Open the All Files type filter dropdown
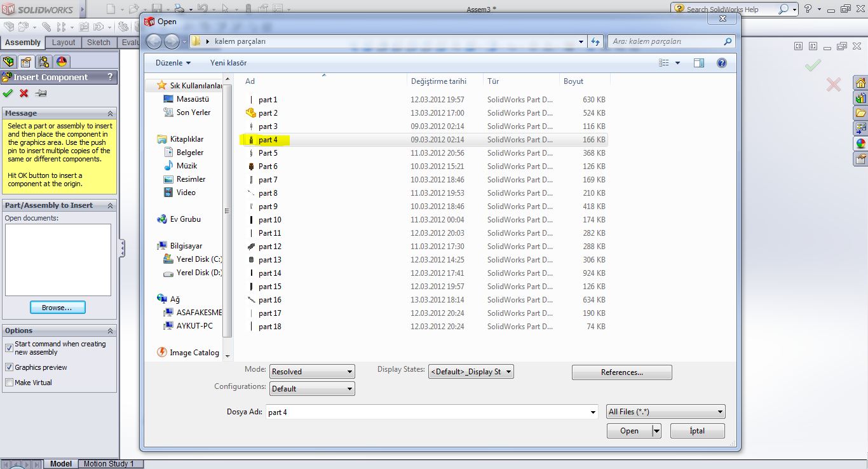The height and width of the screenshot is (469, 868). coord(665,412)
